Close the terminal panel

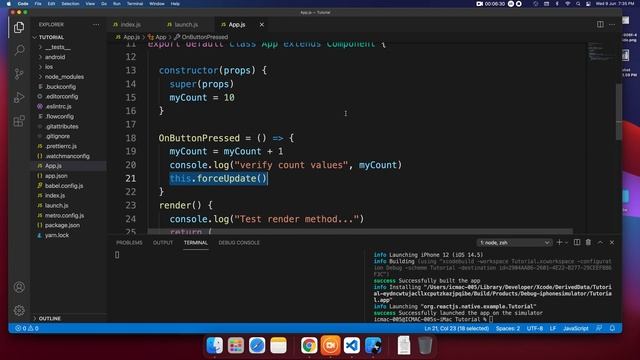pyautogui.click(x=612, y=242)
